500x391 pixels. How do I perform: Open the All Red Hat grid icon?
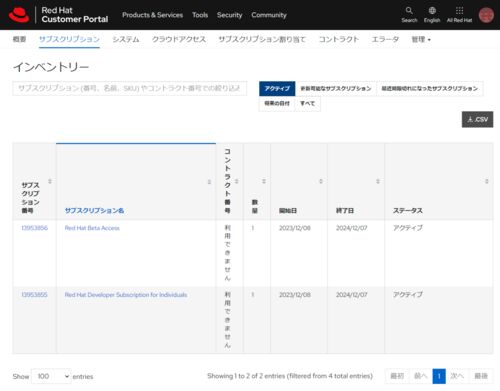pyautogui.click(x=459, y=15)
